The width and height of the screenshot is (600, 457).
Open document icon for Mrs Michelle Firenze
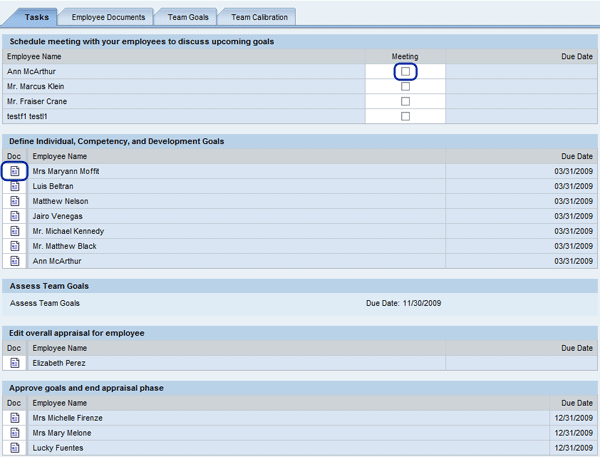[15, 419]
